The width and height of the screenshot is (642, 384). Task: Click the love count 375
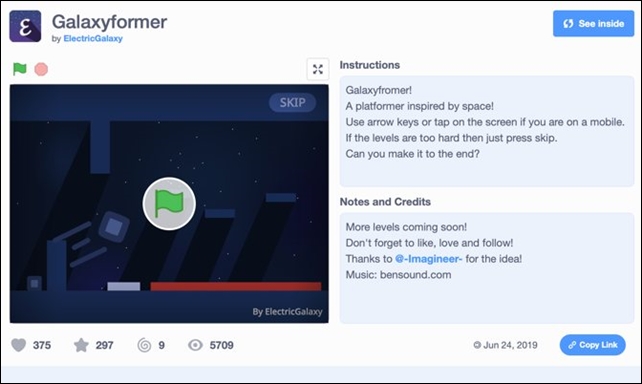(42, 345)
